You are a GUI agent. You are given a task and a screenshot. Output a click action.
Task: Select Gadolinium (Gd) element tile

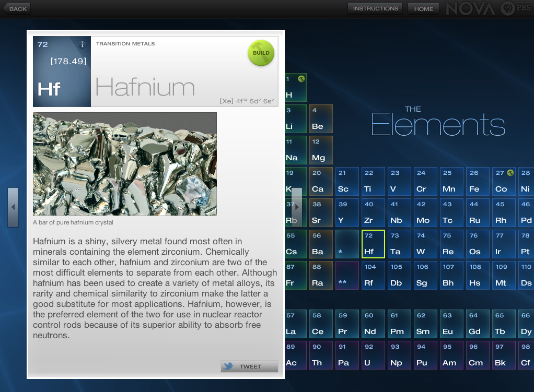point(478,324)
